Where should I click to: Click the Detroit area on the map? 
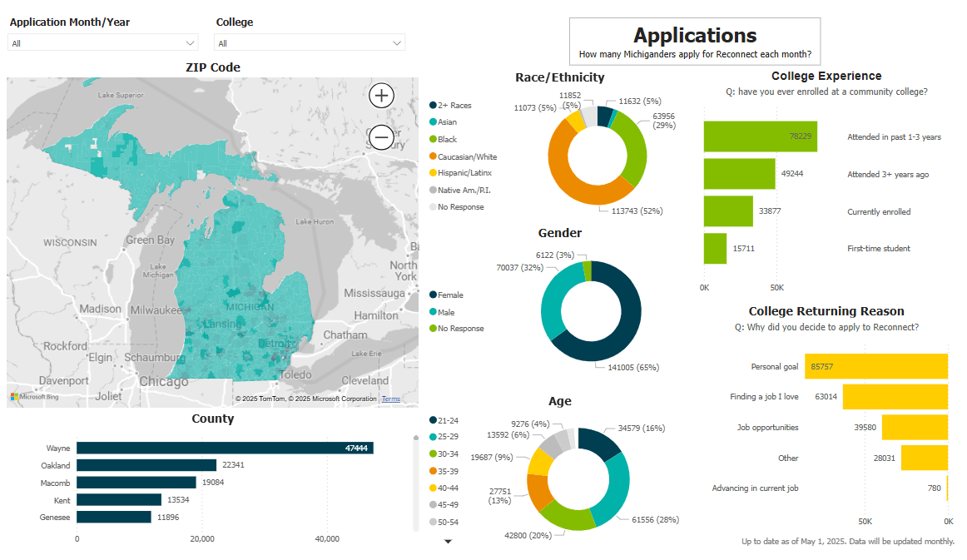click(273, 344)
